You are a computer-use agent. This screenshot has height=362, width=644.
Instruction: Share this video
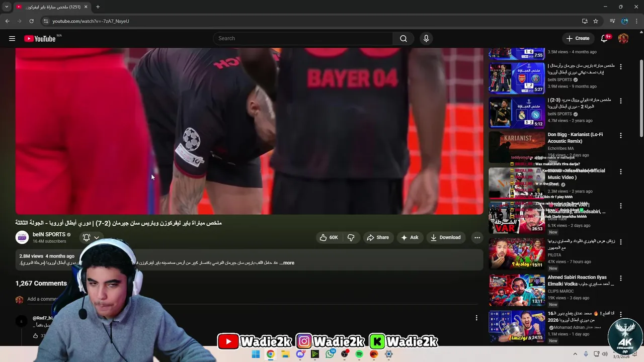click(x=378, y=237)
